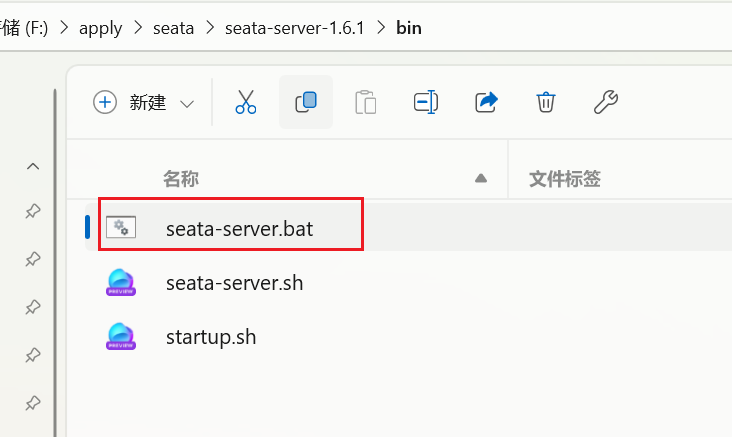Navigate to apply in breadcrumb path
The height and width of the screenshot is (437, 732).
[x=100, y=28]
